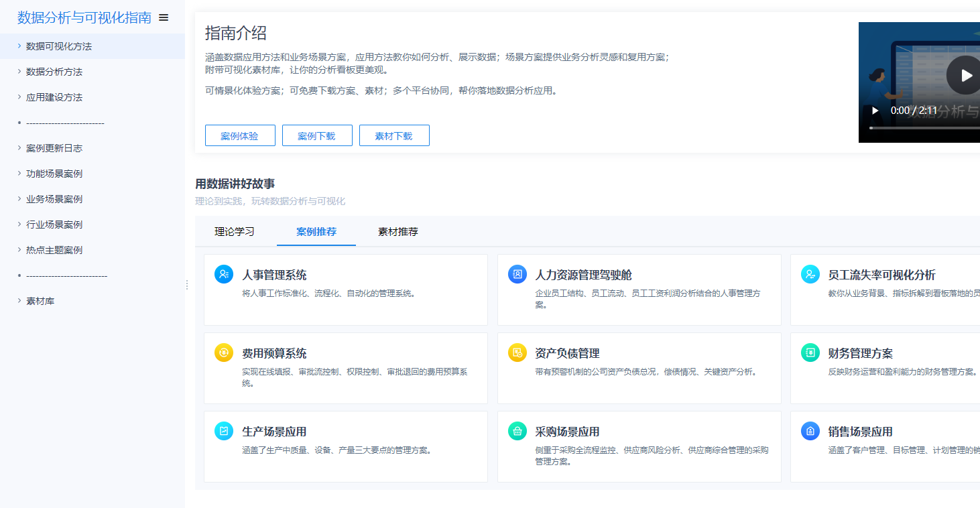Image resolution: width=980 pixels, height=508 pixels.
Task: Open the 采购场景应用 card title
Action: tap(567, 432)
